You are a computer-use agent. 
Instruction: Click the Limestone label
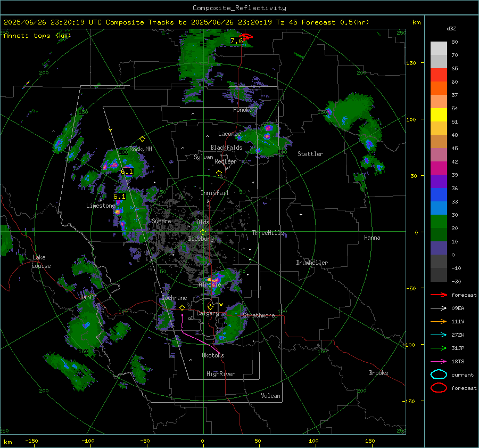101,206
